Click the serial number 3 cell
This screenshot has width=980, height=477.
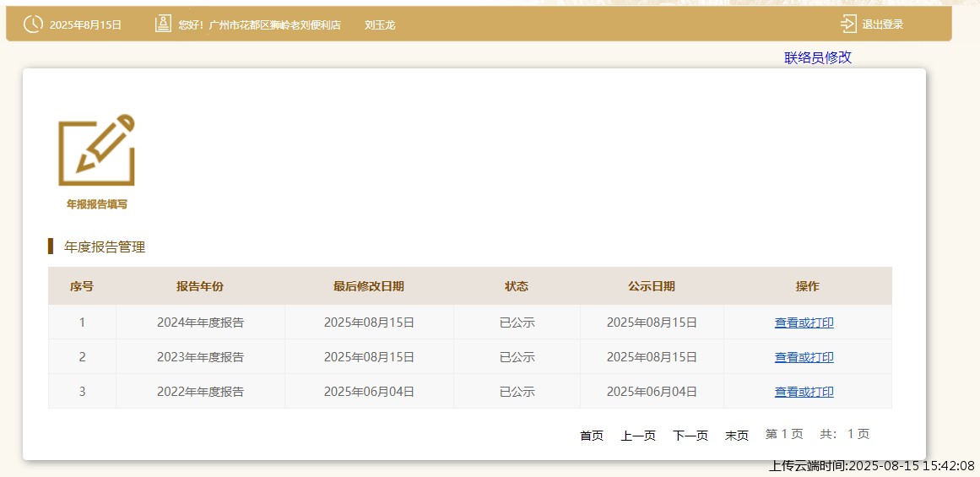(x=82, y=392)
